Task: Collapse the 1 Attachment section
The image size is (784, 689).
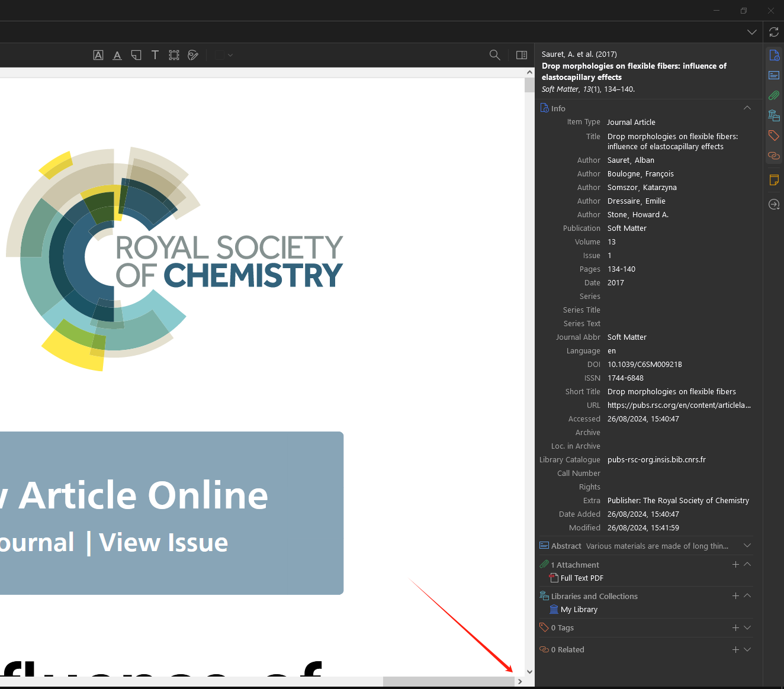Action: click(747, 565)
